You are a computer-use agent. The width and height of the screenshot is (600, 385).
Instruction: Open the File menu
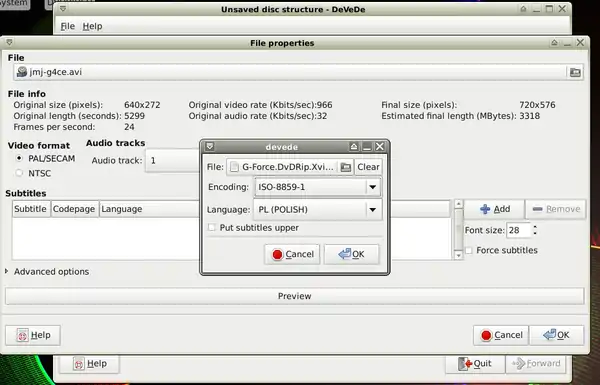tap(68, 26)
